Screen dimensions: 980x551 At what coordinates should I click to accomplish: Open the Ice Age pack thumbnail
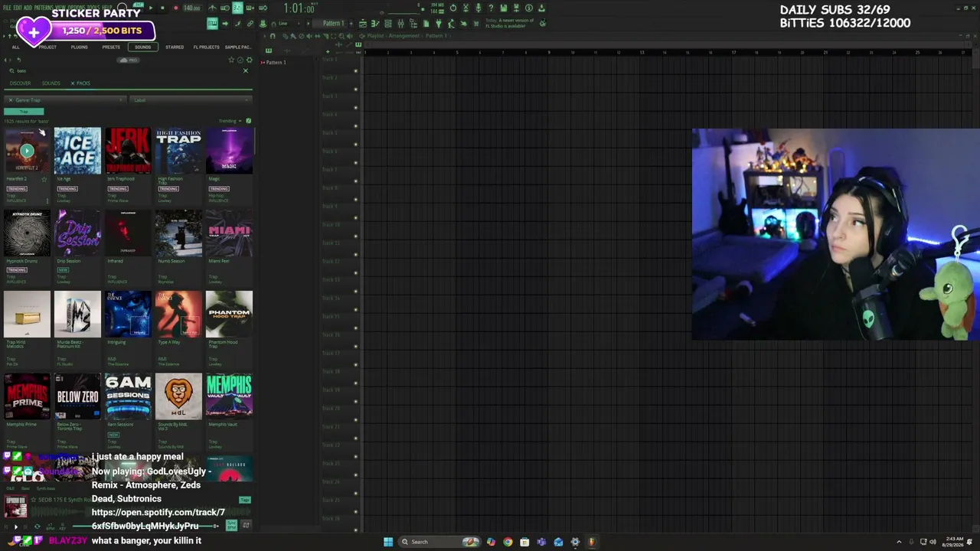[77, 152]
